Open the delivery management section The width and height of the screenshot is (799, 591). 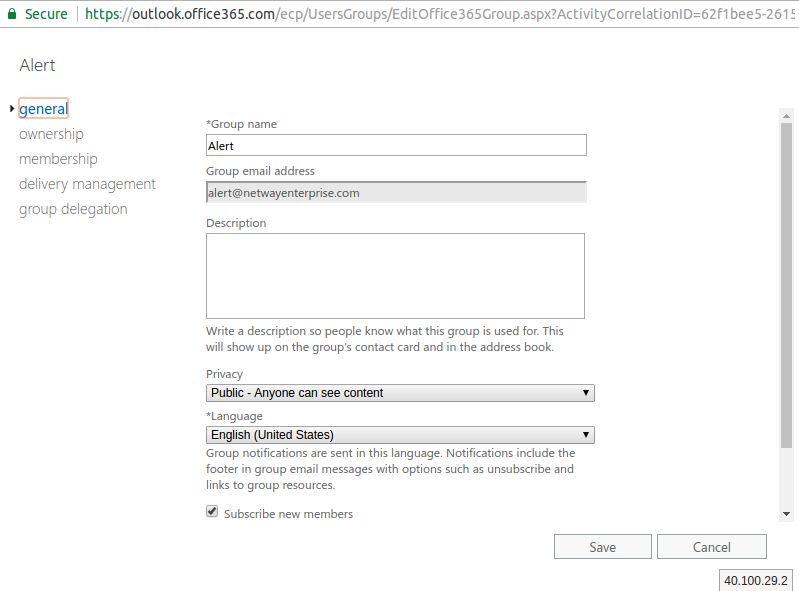(87, 184)
